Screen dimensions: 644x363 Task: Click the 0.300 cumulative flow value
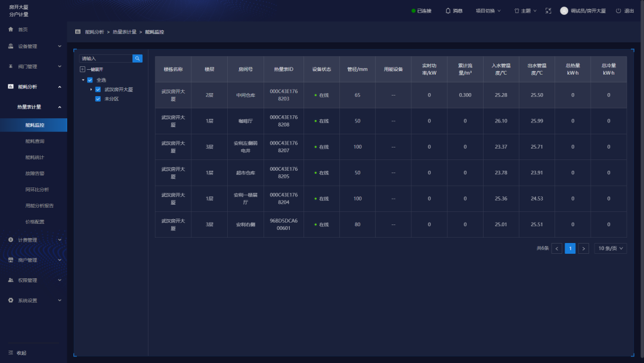[x=465, y=95]
